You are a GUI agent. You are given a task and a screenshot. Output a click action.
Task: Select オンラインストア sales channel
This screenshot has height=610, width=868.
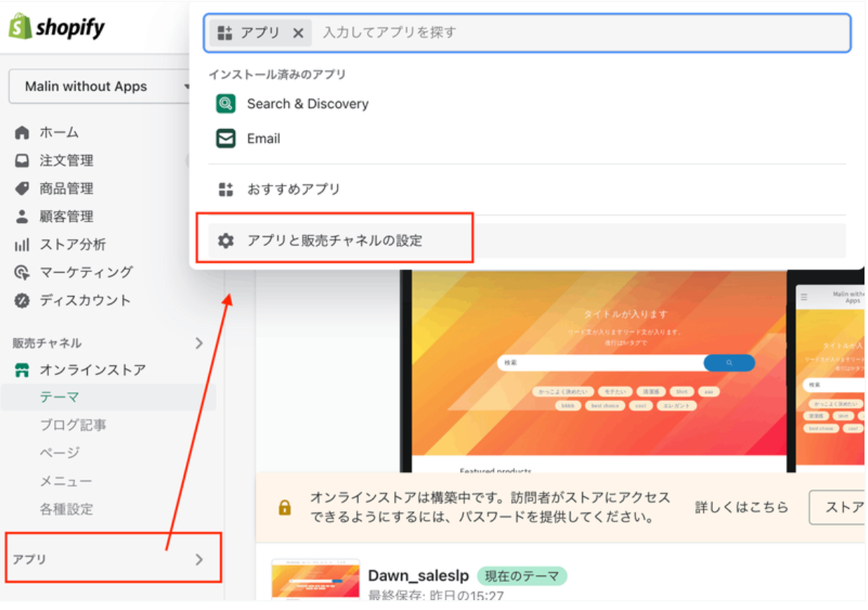[x=93, y=370]
